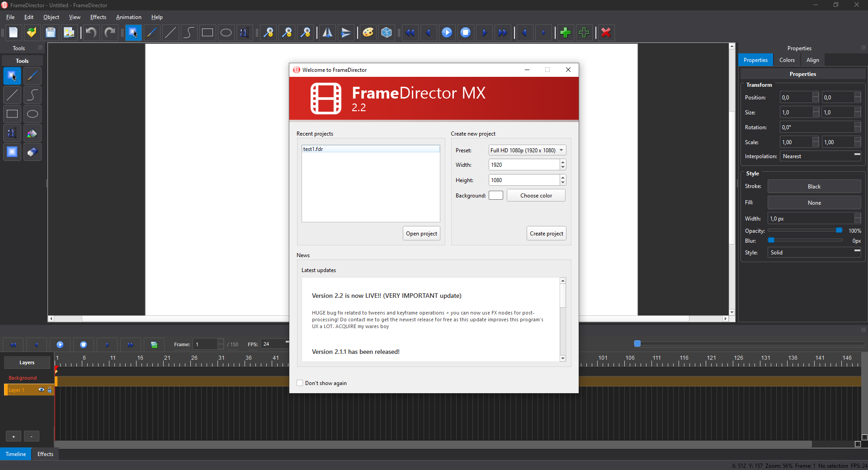Click the Width input field showing 1920
This screenshot has width=868, height=470.
click(524, 164)
